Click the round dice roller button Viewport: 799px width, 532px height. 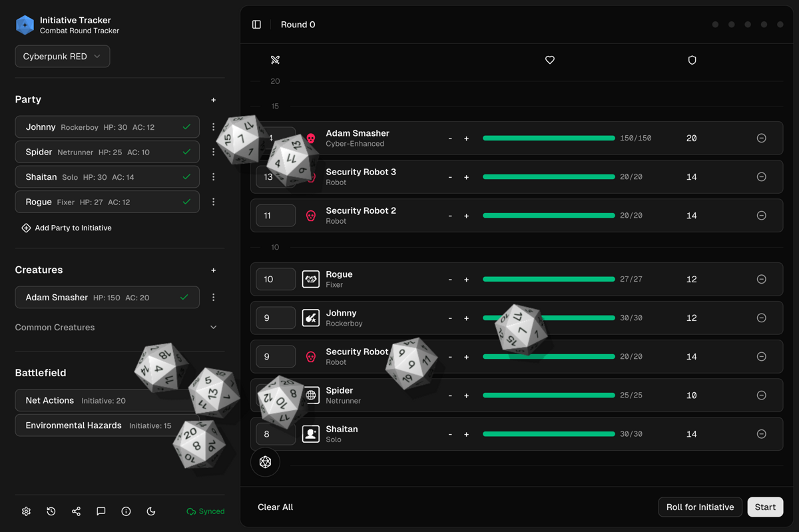[x=265, y=462]
